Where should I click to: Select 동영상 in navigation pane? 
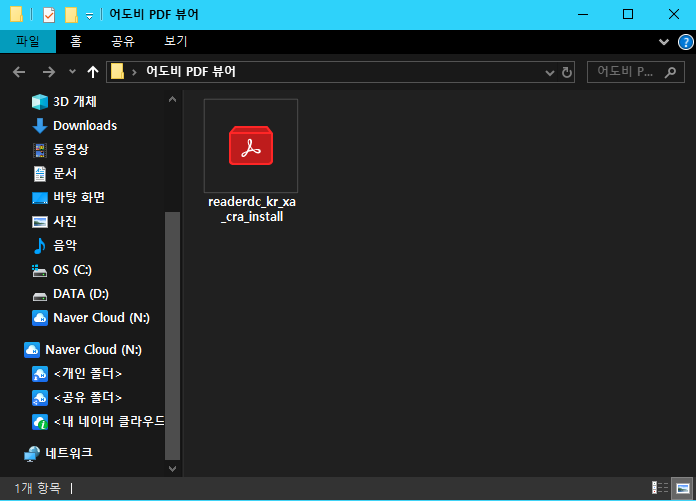pos(71,150)
